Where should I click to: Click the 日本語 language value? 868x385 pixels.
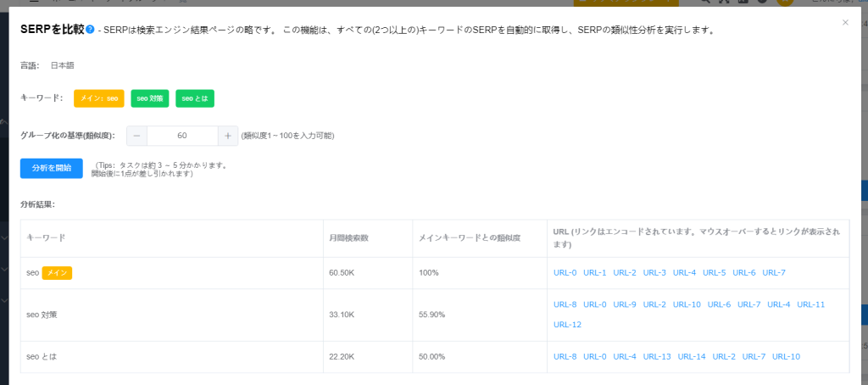pyautogui.click(x=63, y=65)
